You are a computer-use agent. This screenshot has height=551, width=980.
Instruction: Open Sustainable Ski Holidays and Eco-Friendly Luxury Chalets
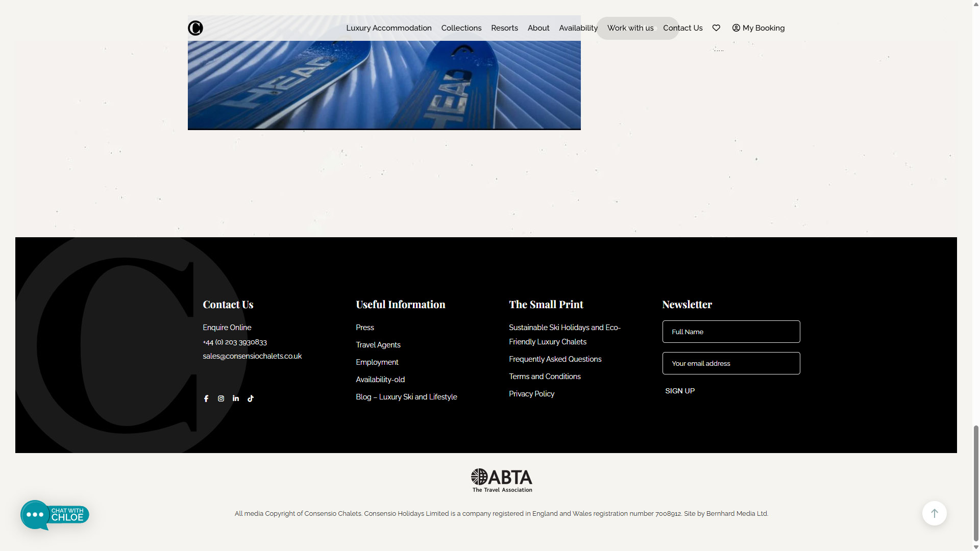point(565,335)
